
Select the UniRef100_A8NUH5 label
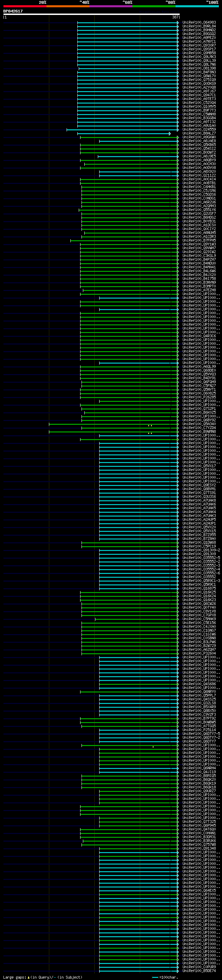tap(199, 233)
